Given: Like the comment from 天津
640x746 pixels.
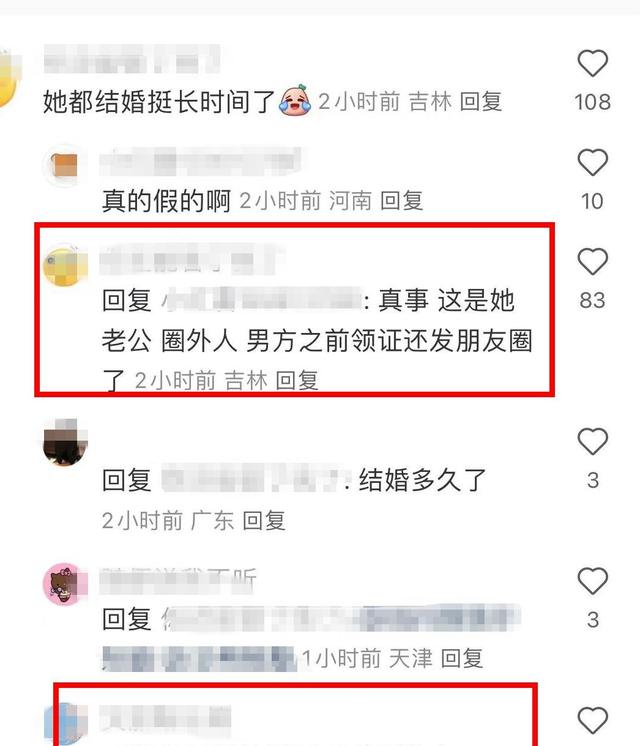Looking at the screenshot, I should point(592,580).
